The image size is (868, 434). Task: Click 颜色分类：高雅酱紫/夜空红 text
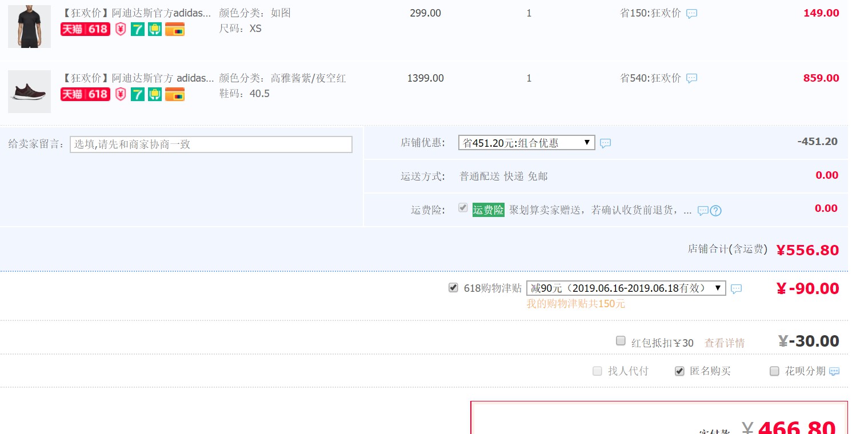click(283, 78)
